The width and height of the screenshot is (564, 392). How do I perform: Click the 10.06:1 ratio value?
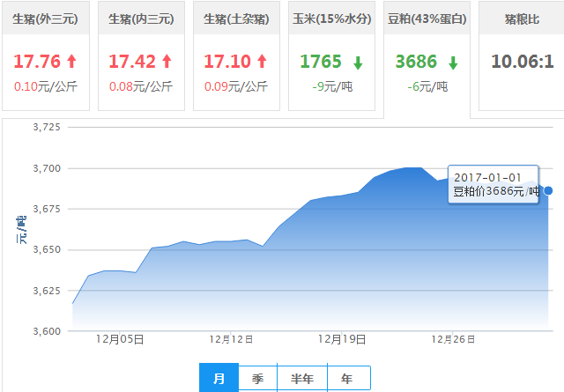523,61
